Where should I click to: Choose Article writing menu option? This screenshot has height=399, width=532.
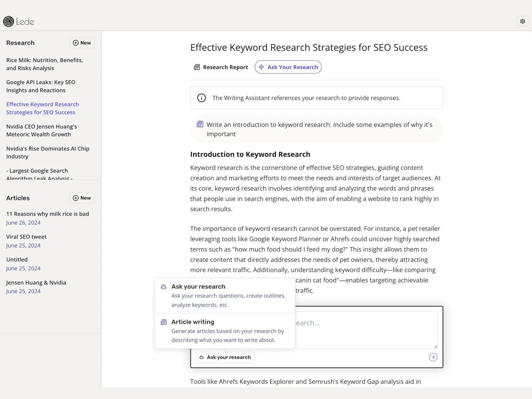(x=225, y=331)
